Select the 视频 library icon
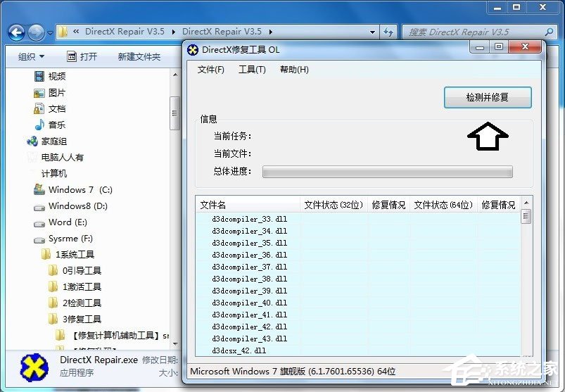565x392 pixels. pos(39,76)
